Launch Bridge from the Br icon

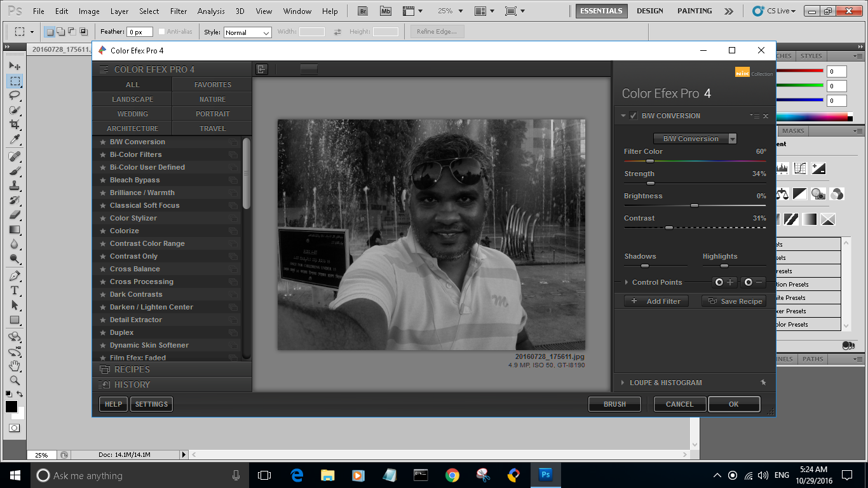[x=363, y=11]
